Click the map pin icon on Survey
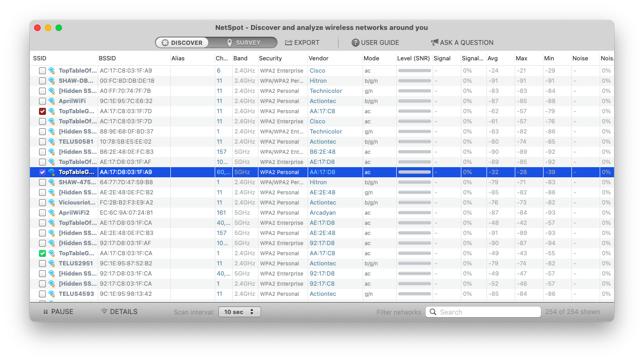This screenshot has height=361, width=644. [230, 43]
